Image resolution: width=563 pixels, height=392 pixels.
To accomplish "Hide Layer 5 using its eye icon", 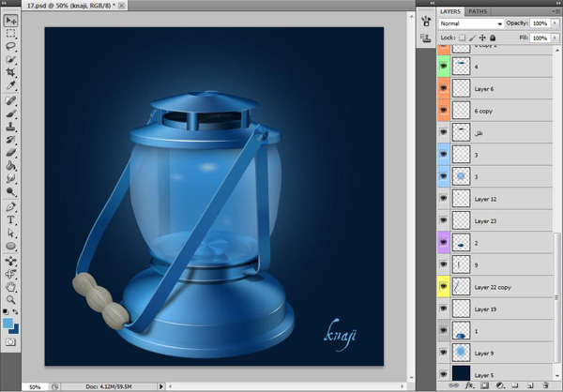I will point(444,373).
